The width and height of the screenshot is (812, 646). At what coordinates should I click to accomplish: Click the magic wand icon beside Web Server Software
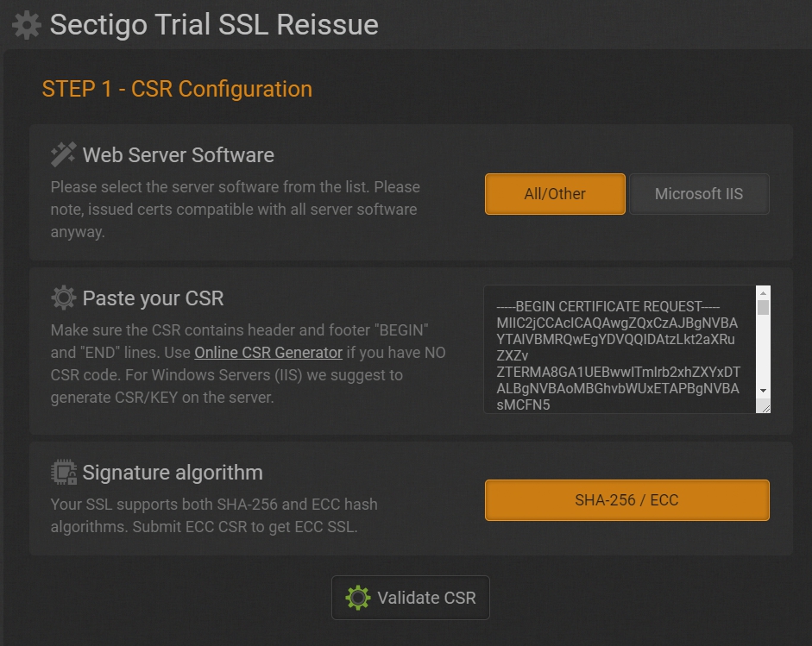tap(64, 155)
